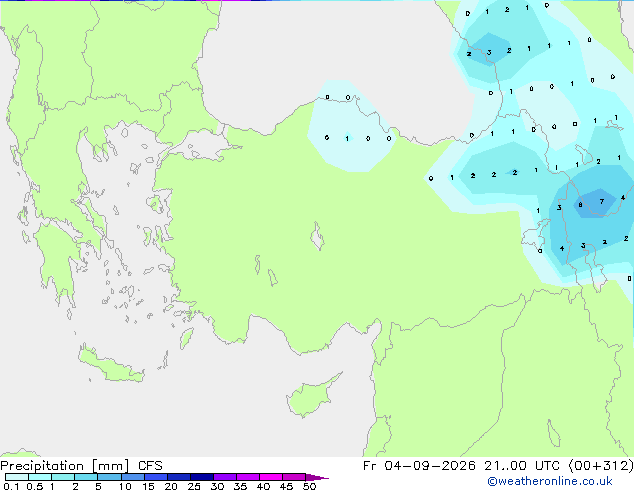Viewport: 634px width, 490px height.
Task: Click the weatheronline.co.uk copyright link
Action: [x=550, y=481]
